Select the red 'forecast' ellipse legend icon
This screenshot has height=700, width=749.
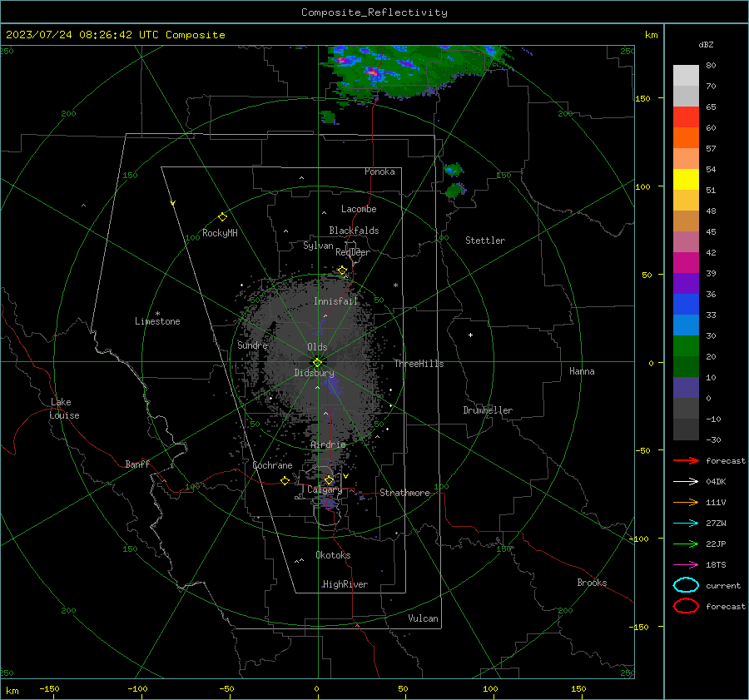click(x=686, y=606)
